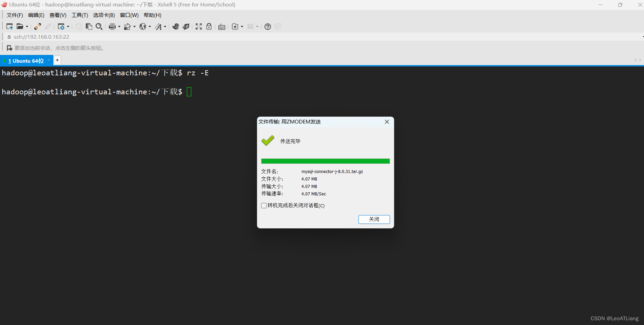
Task: Select the Find tool in toolbar
Action: pos(99,26)
